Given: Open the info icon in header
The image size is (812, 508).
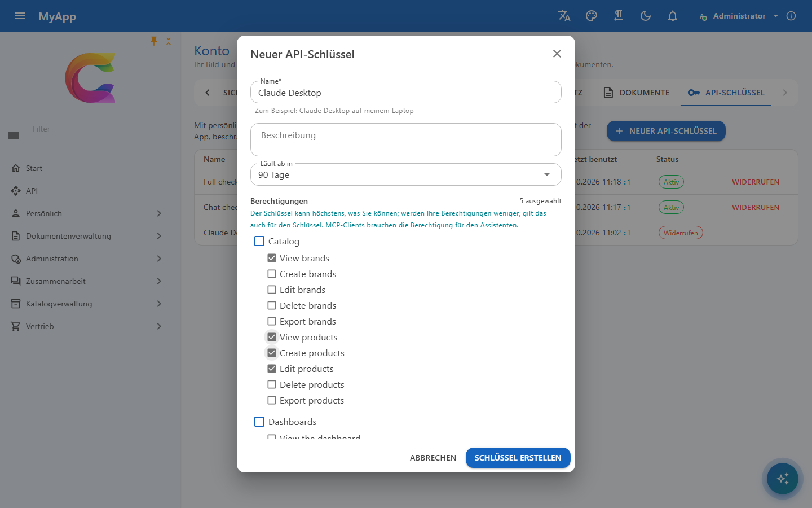Looking at the screenshot, I should (791, 16).
